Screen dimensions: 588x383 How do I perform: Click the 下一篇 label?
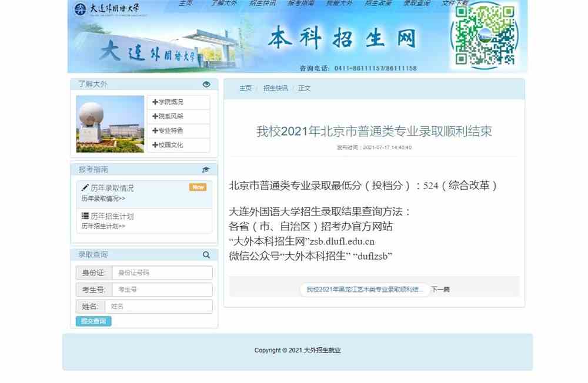tap(440, 290)
